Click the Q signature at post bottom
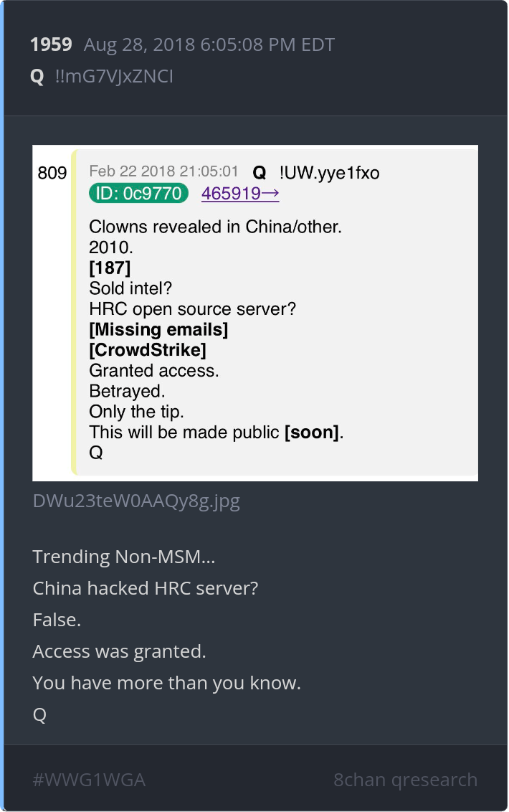Image resolution: width=509 pixels, height=812 pixels. tap(39, 714)
